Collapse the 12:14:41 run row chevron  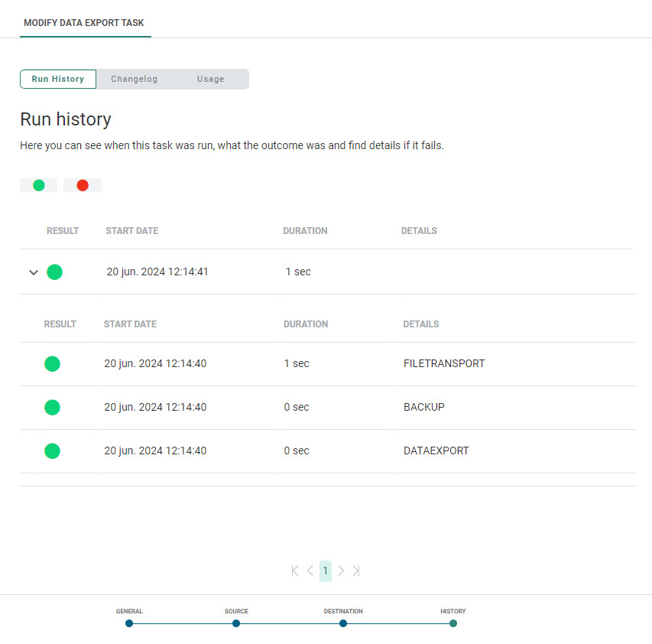pyautogui.click(x=33, y=272)
